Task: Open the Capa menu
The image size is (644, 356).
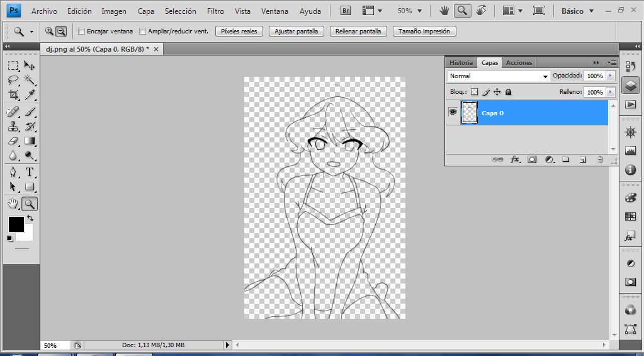Action: pyautogui.click(x=146, y=11)
